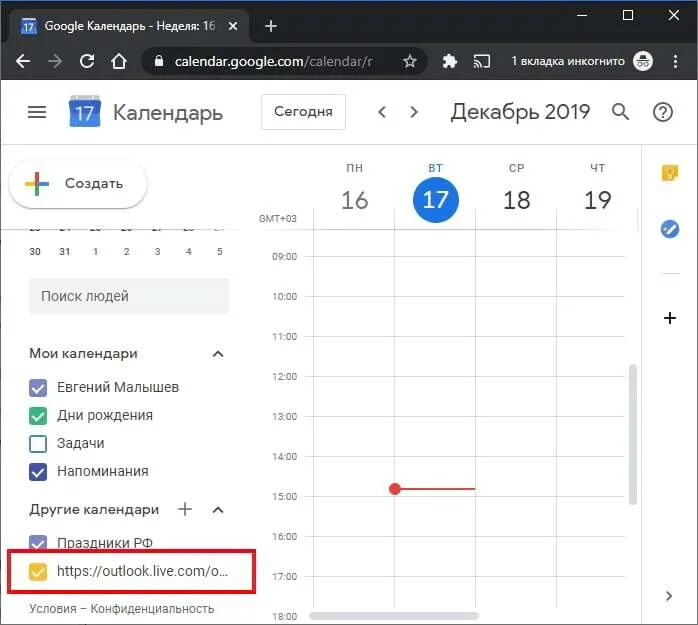View site info lock icon
Screen dimensions: 698x625
point(159,61)
